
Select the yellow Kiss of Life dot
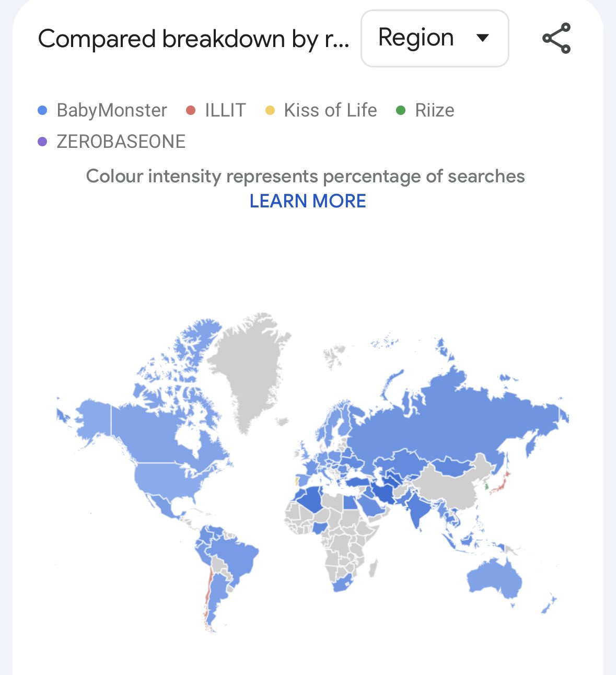pos(270,110)
